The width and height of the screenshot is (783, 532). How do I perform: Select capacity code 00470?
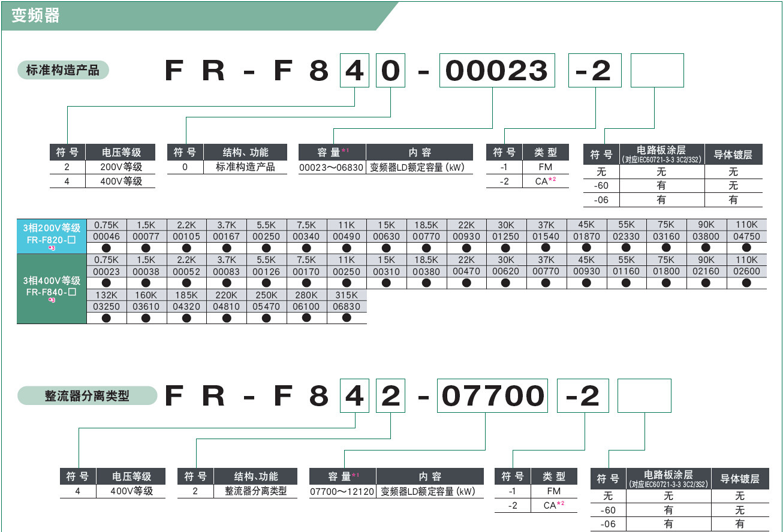[466, 271]
